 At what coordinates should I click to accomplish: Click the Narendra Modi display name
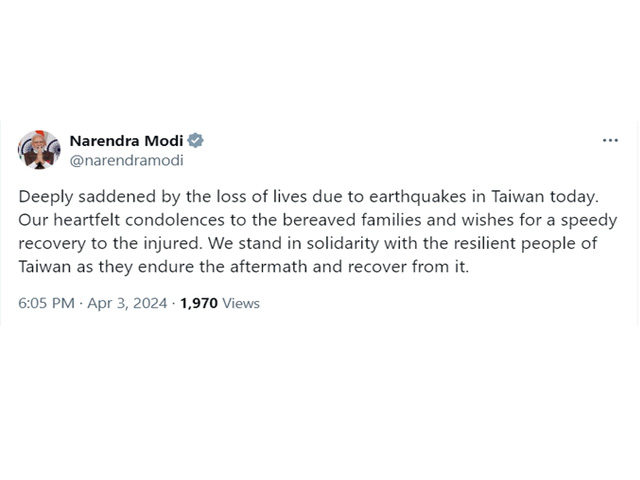pyautogui.click(x=127, y=141)
